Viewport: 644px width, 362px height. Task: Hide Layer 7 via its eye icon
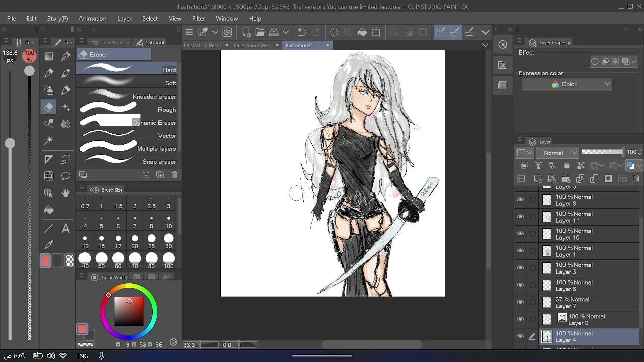[520, 302]
